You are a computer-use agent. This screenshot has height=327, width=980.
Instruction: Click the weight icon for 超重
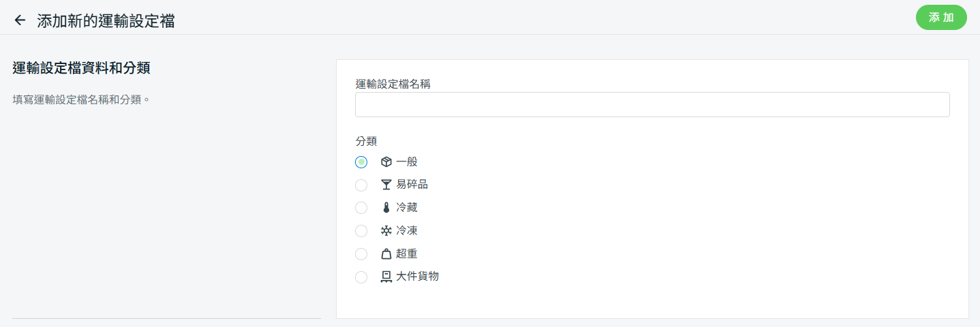click(386, 254)
